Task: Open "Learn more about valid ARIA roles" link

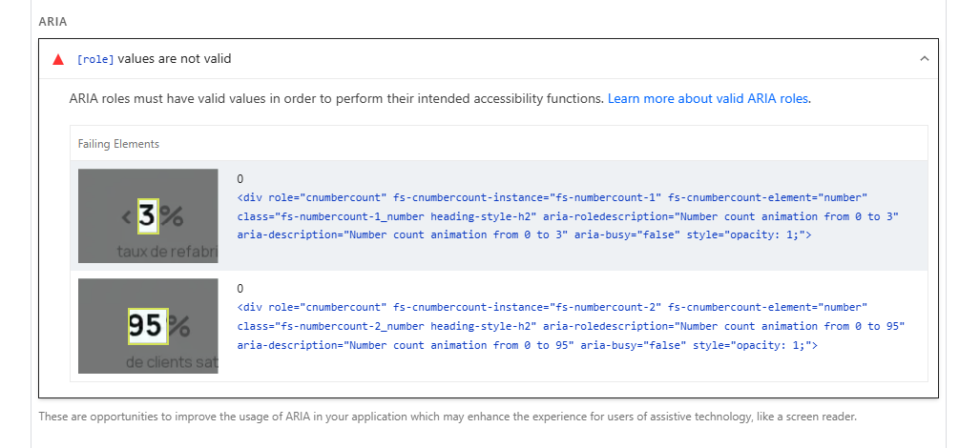Action: pos(708,98)
